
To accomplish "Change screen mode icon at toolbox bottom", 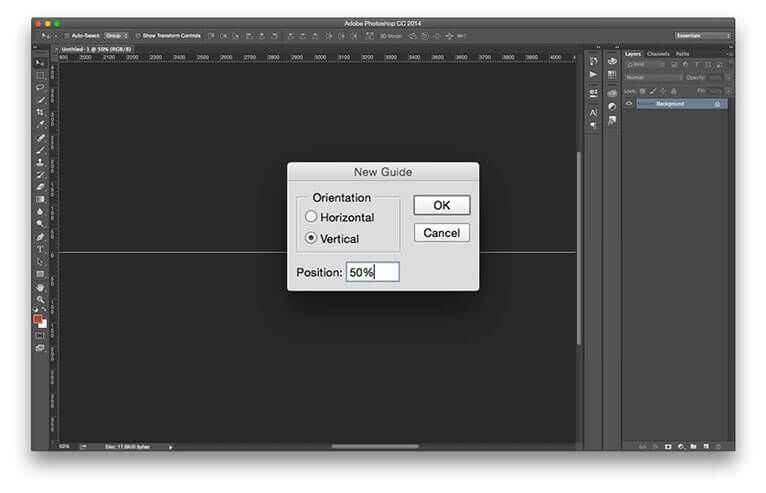I will click(x=40, y=348).
